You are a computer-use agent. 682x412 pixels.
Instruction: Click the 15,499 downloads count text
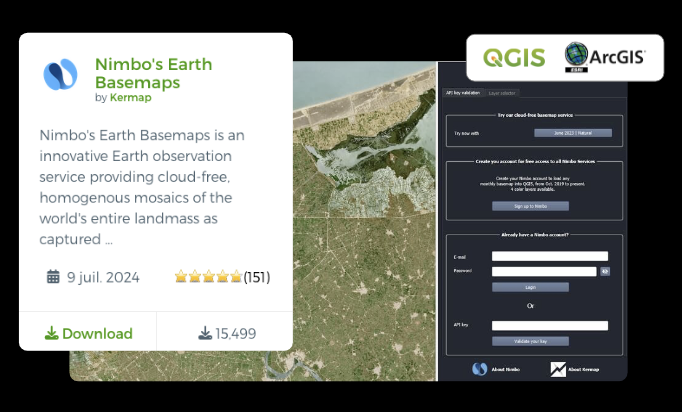coord(236,334)
